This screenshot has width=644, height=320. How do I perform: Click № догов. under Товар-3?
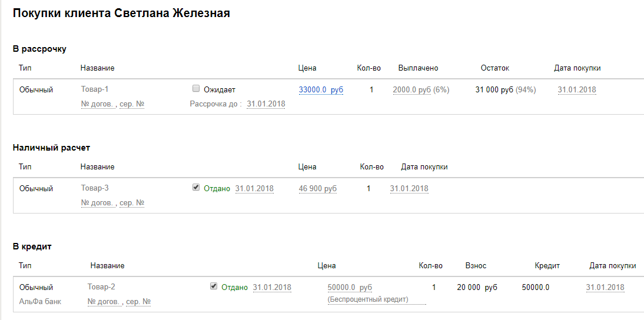pyautogui.click(x=98, y=203)
